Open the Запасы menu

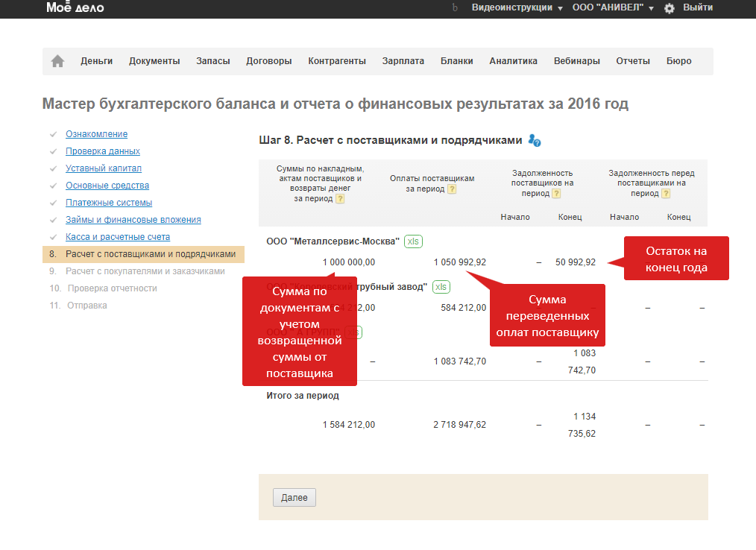213,61
